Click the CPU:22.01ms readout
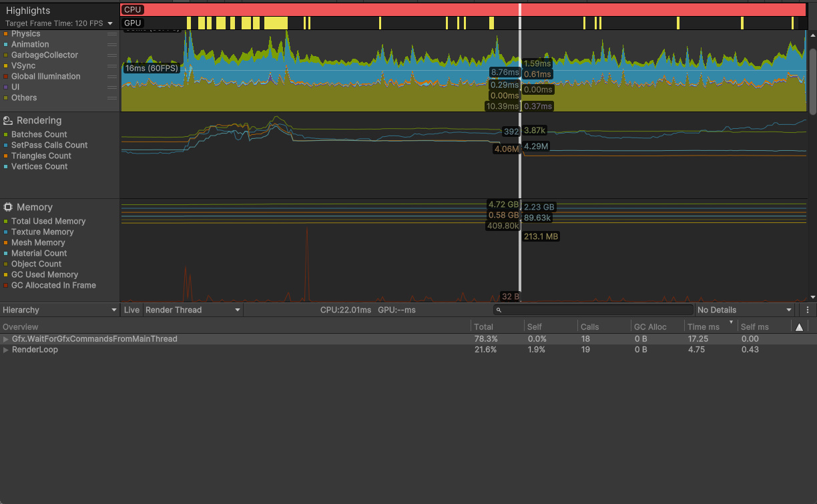The height and width of the screenshot is (504, 817). [346, 310]
